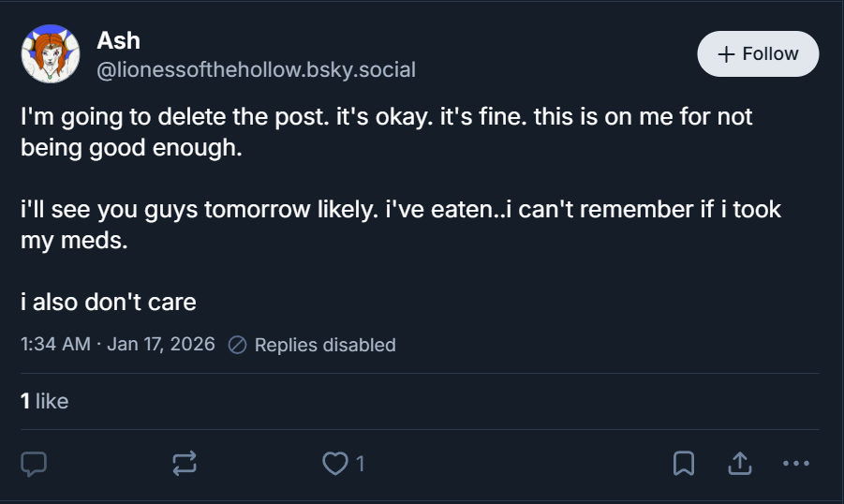
Task: Like the post with the heart icon
Action: point(334,463)
